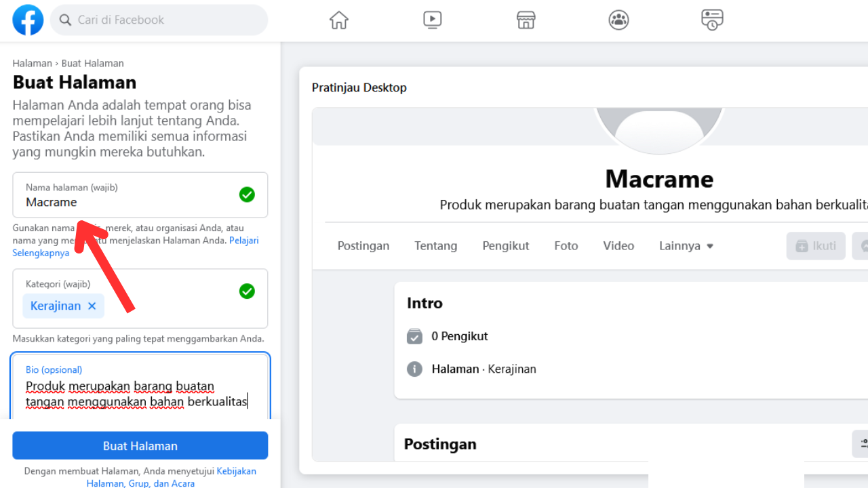Click the bio text under Macrame title
The width and height of the screenshot is (868, 488).
[x=654, y=205]
